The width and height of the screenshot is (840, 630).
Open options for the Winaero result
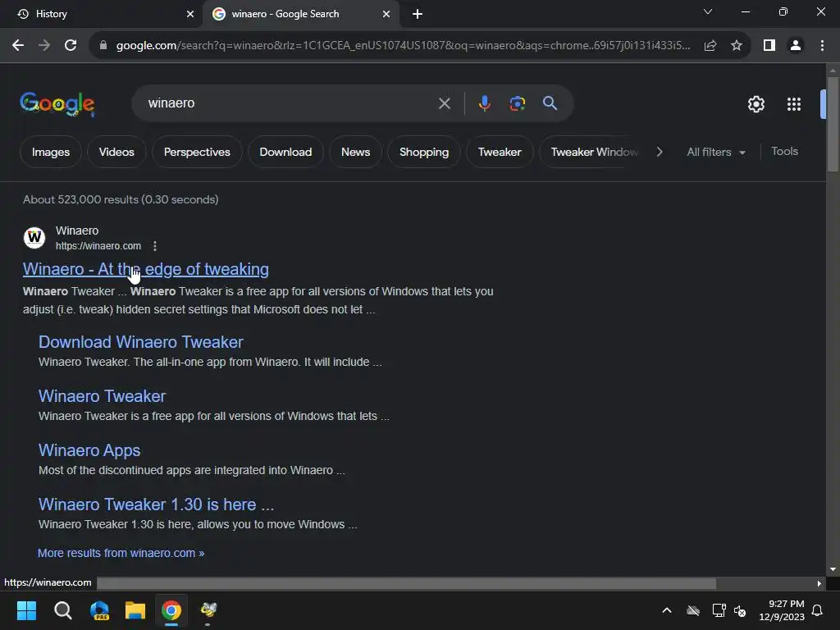click(x=155, y=246)
